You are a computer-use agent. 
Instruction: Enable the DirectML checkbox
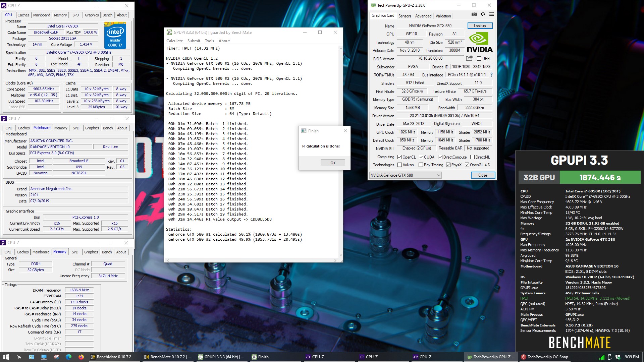tap(472, 157)
